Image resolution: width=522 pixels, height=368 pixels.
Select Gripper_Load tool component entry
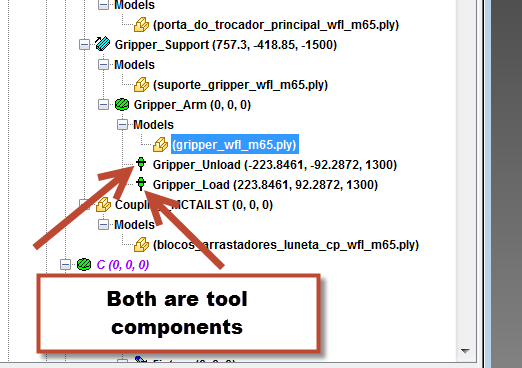pos(265,185)
